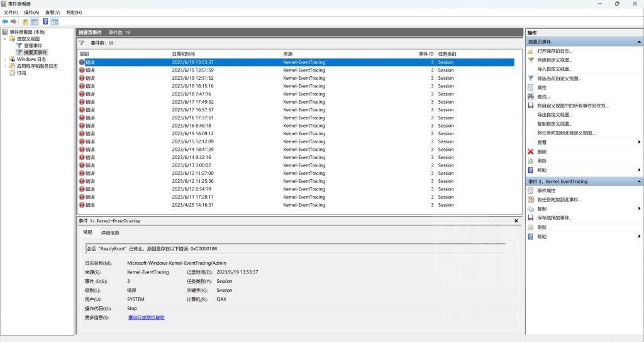Click the folder icon for 打开保存的日志
Viewport: 644px width, 342px height.
click(x=530, y=52)
